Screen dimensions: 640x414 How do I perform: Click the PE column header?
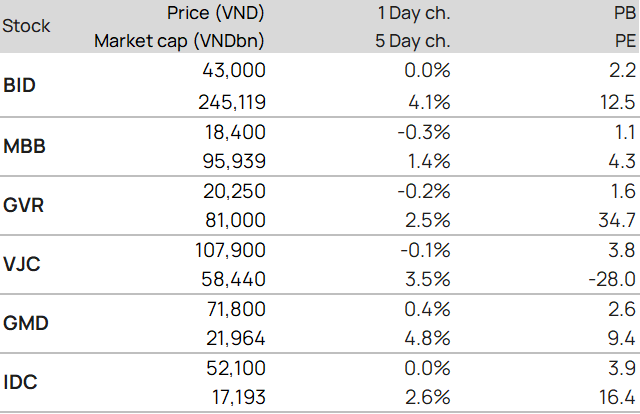625,41
